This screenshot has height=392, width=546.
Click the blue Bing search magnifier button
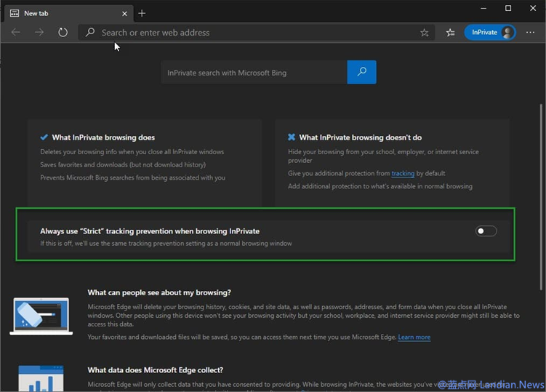click(361, 73)
